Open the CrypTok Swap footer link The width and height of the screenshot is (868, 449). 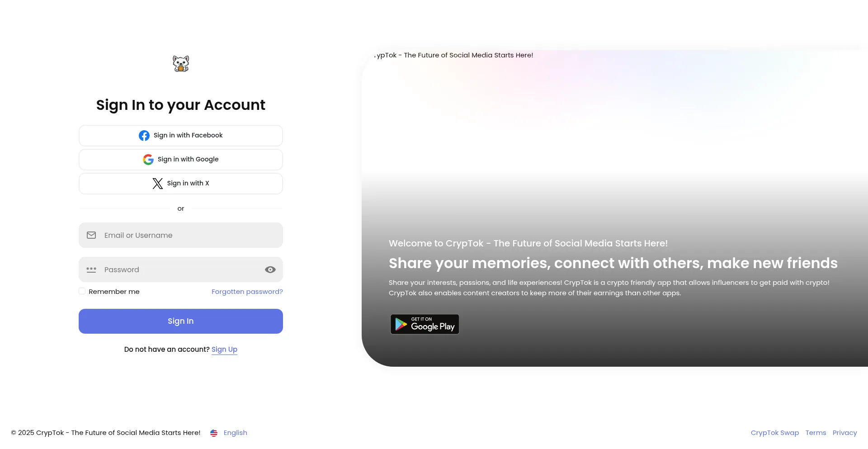click(774, 433)
